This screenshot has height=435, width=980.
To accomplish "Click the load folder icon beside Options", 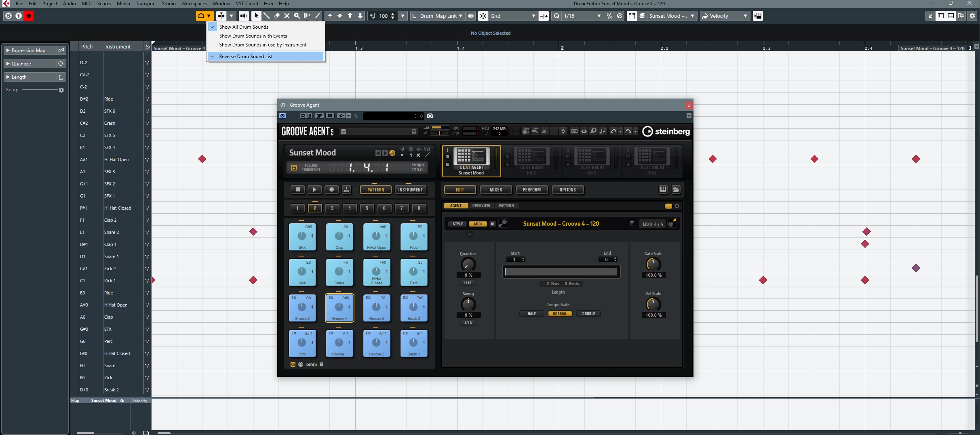I will pos(676,189).
